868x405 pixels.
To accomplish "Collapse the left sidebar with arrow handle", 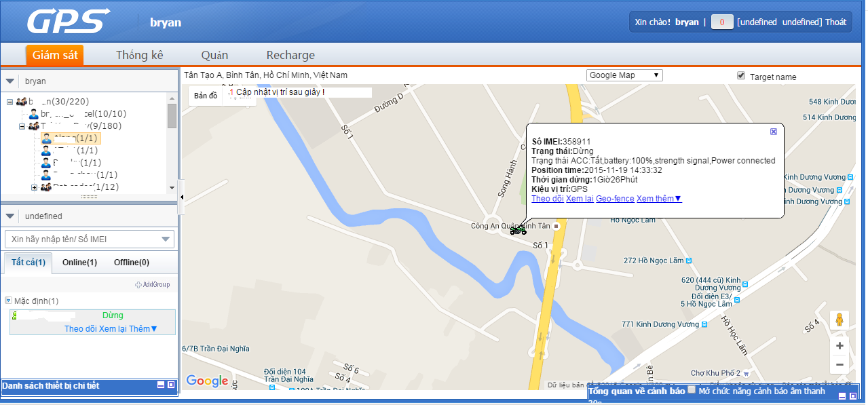I will point(181,197).
